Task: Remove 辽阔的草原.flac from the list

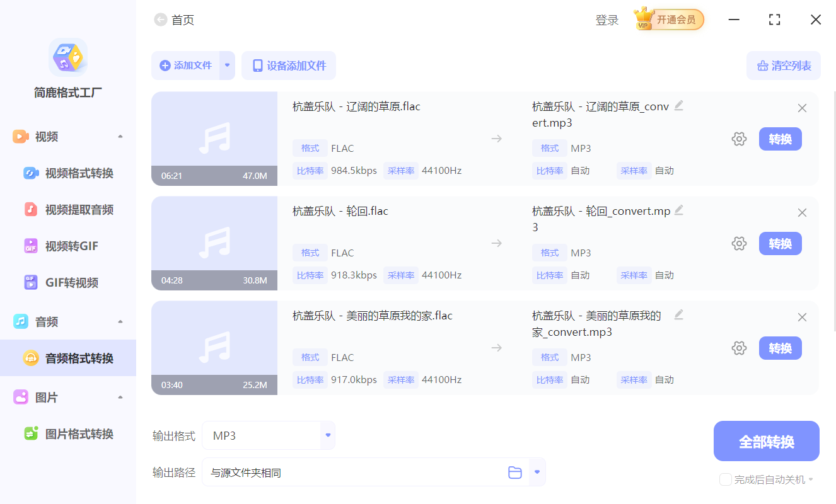Action: [802, 108]
